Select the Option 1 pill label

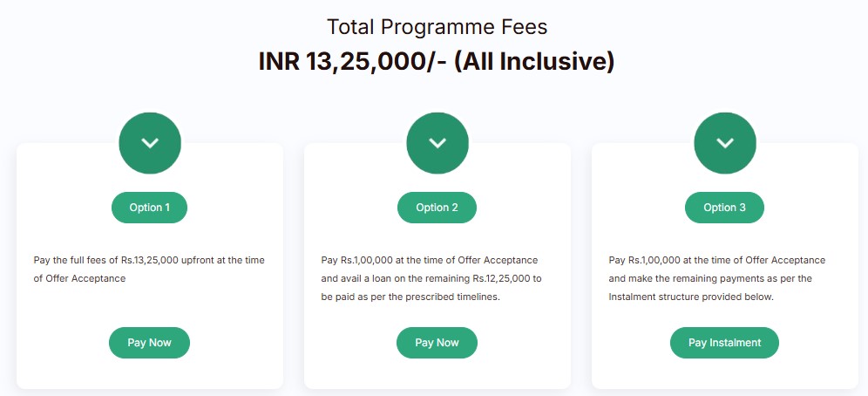[x=149, y=208]
